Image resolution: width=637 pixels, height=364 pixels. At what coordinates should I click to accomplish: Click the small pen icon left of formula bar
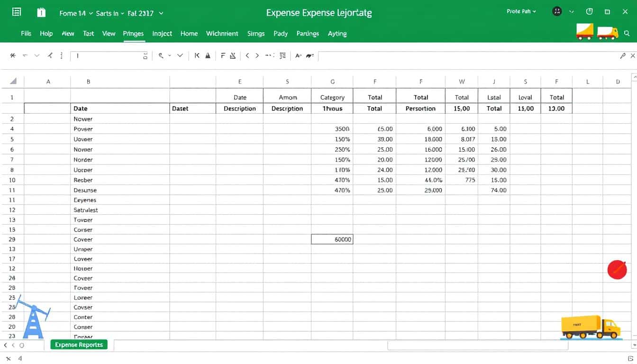point(310,55)
